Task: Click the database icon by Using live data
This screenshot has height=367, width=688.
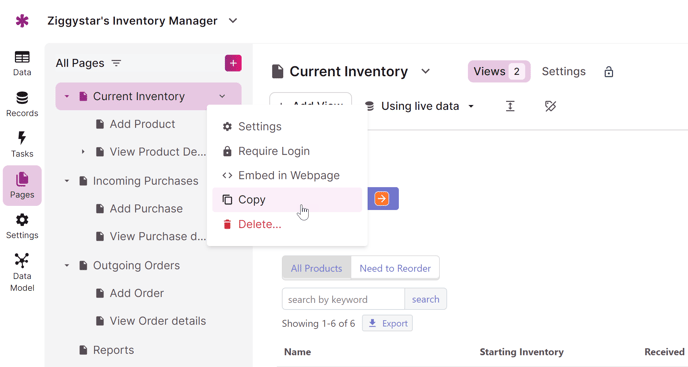Action: (369, 106)
